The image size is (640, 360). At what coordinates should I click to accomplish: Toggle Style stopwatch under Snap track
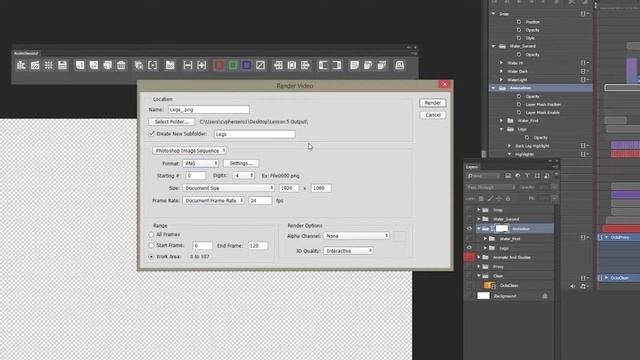tap(519, 38)
